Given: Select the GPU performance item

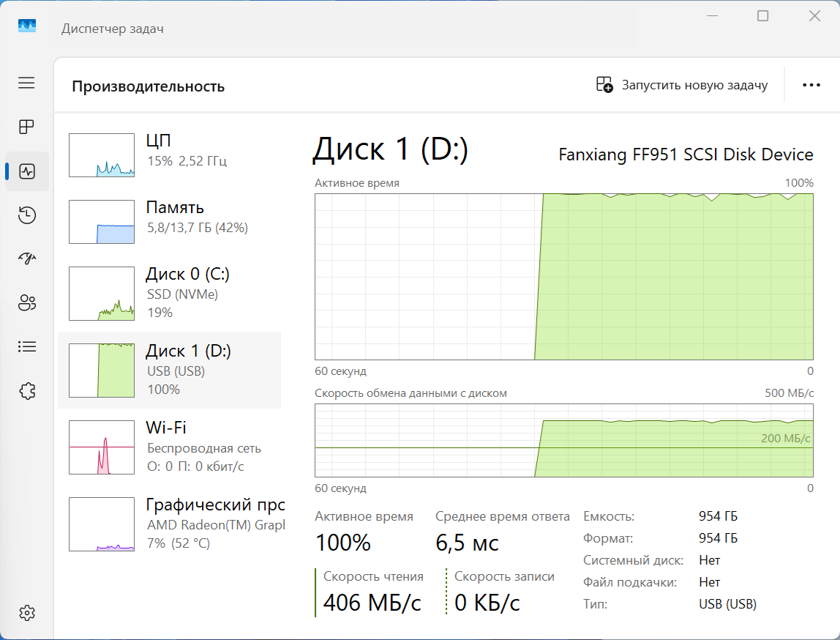Looking at the screenshot, I should (169, 524).
